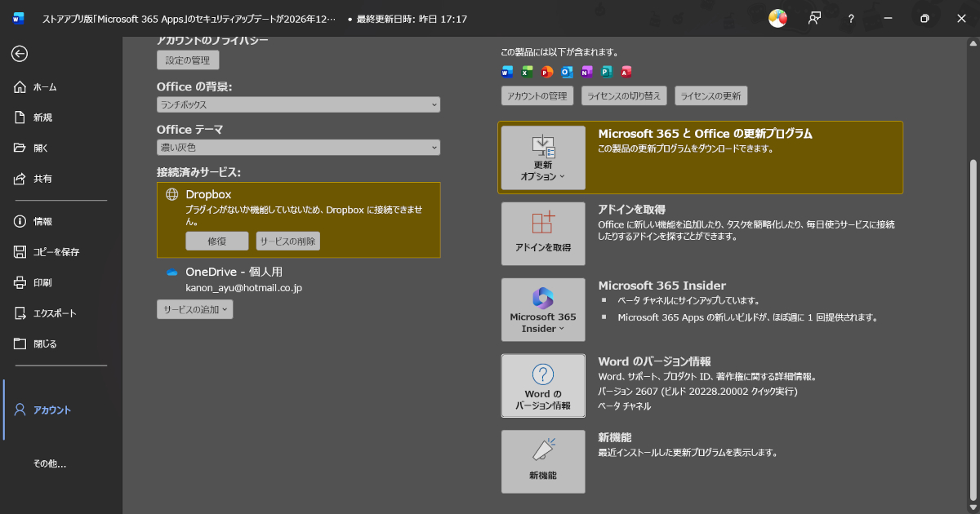Click the account profile picture
The image size is (980, 514).
777,18
